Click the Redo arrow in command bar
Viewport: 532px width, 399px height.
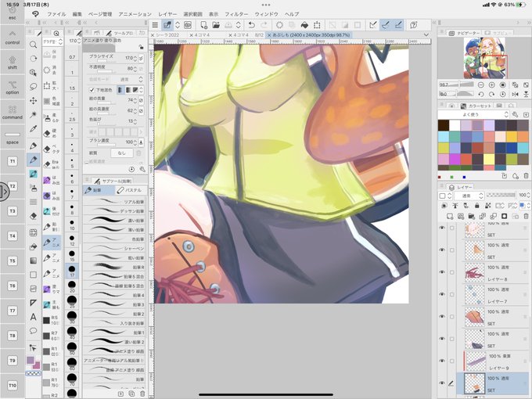click(264, 25)
